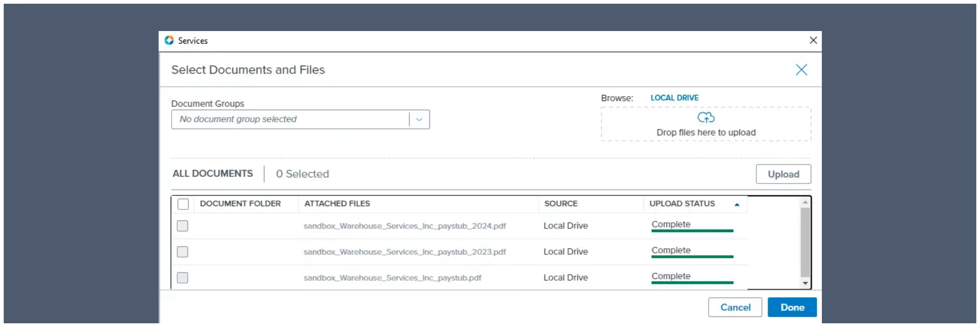Sort by the ATTACHED FILES column header

pyautogui.click(x=337, y=204)
